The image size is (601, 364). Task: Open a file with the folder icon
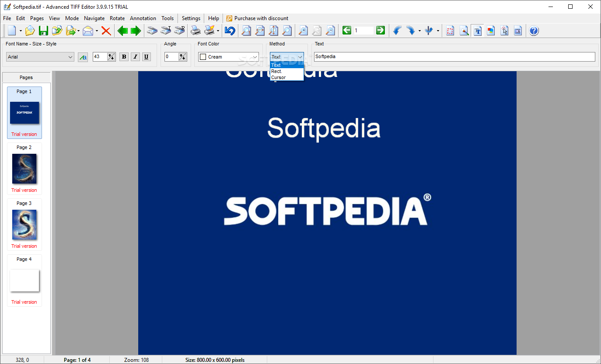point(30,31)
